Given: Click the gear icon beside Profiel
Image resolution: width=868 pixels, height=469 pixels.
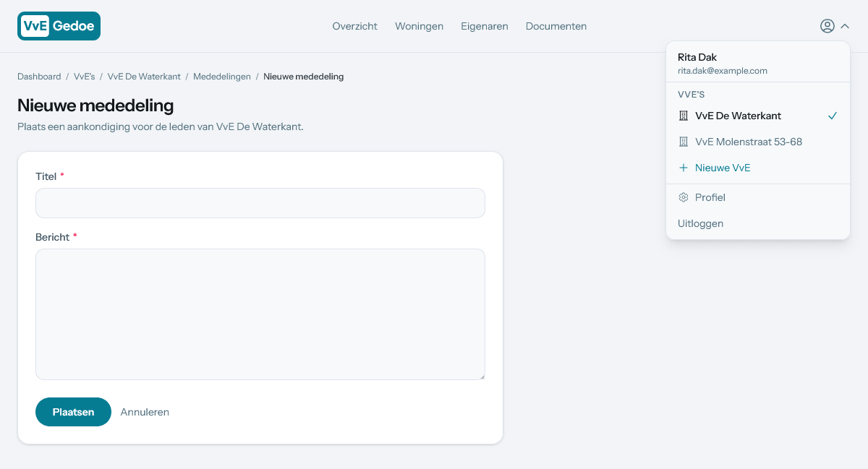Looking at the screenshot, I should 684,197.
